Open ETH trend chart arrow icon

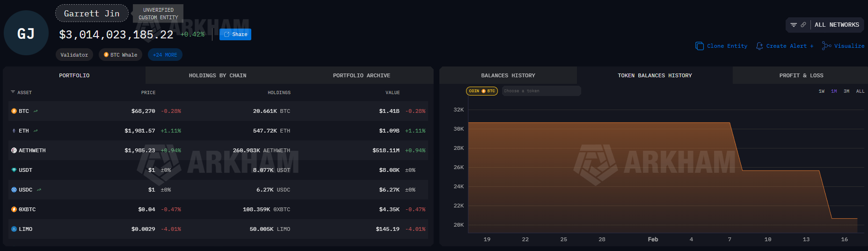coord(36,131)
